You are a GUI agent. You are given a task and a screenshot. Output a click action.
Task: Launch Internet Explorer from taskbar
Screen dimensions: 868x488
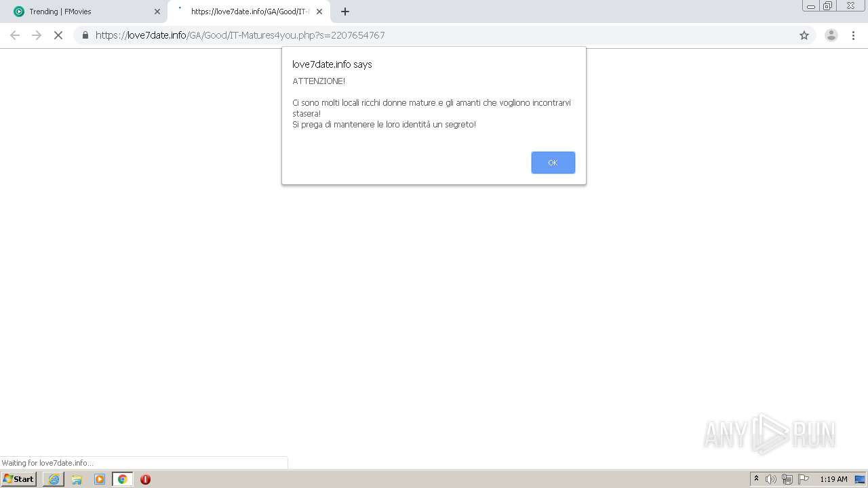point(54,479)
